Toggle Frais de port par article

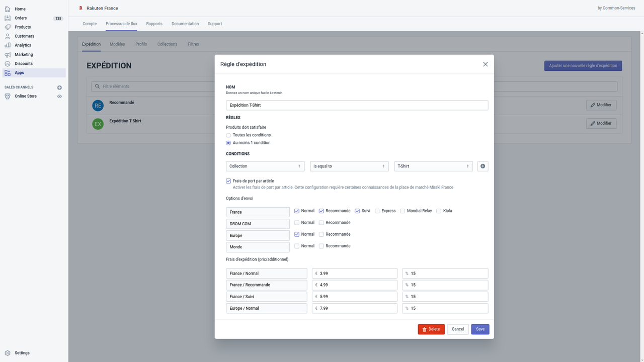(x=228, y=181)
